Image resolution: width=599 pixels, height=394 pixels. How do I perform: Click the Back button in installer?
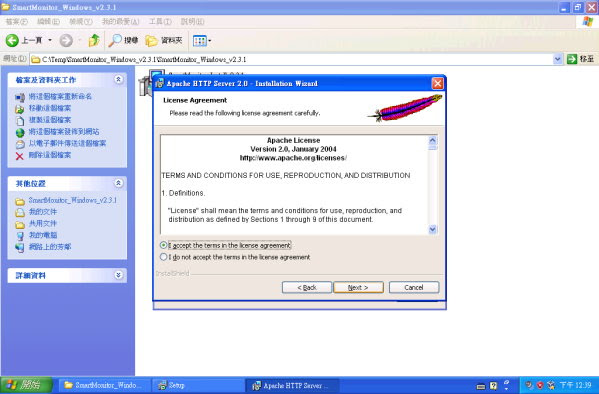point(307,287)
